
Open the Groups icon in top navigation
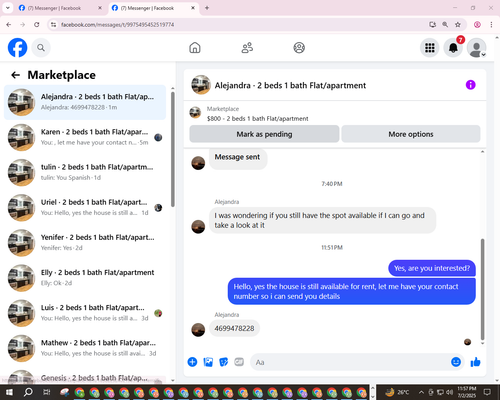coord(299,48)
